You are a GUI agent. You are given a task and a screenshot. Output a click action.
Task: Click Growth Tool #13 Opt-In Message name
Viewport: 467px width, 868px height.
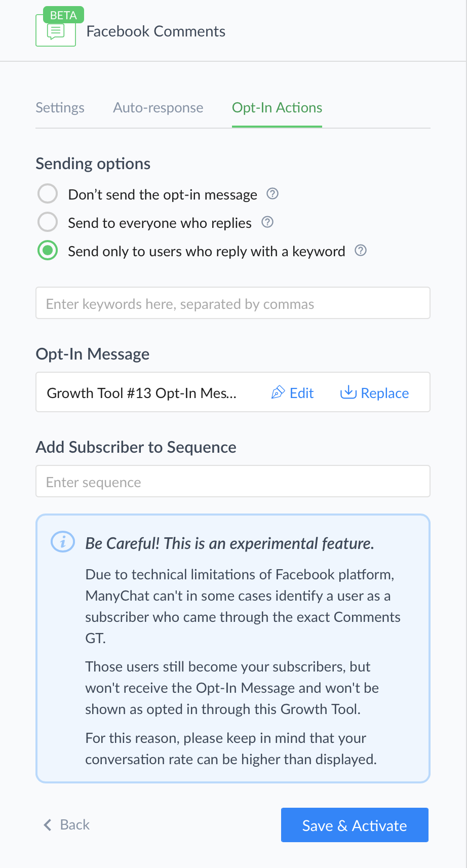pos(142,393)
